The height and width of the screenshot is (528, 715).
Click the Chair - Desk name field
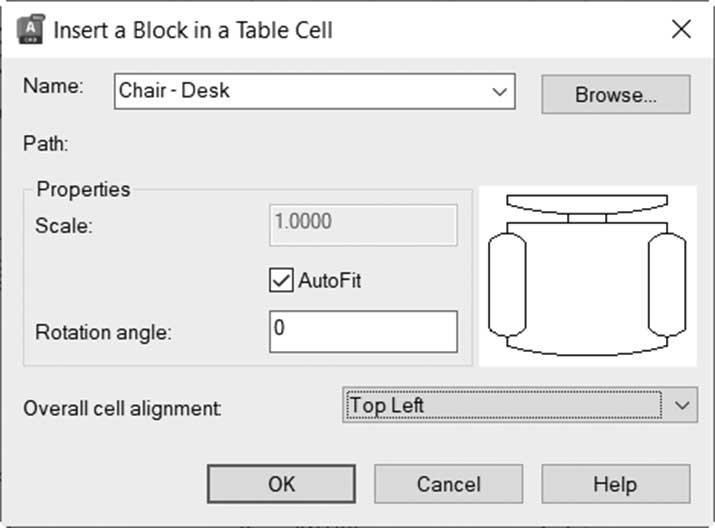tap(315, 91)
